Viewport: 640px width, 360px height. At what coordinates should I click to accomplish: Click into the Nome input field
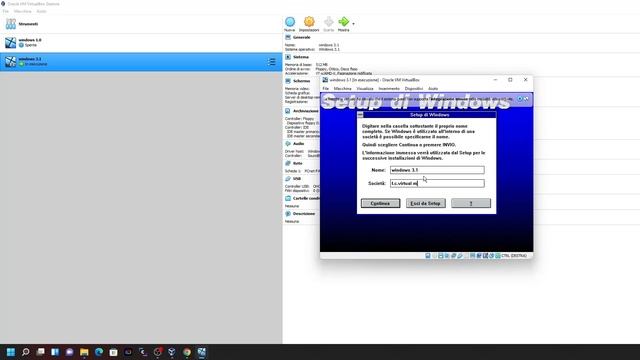[x=437, y=170]
